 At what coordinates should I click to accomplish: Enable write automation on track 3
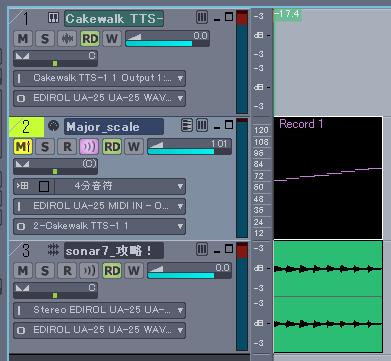[134, 271]
